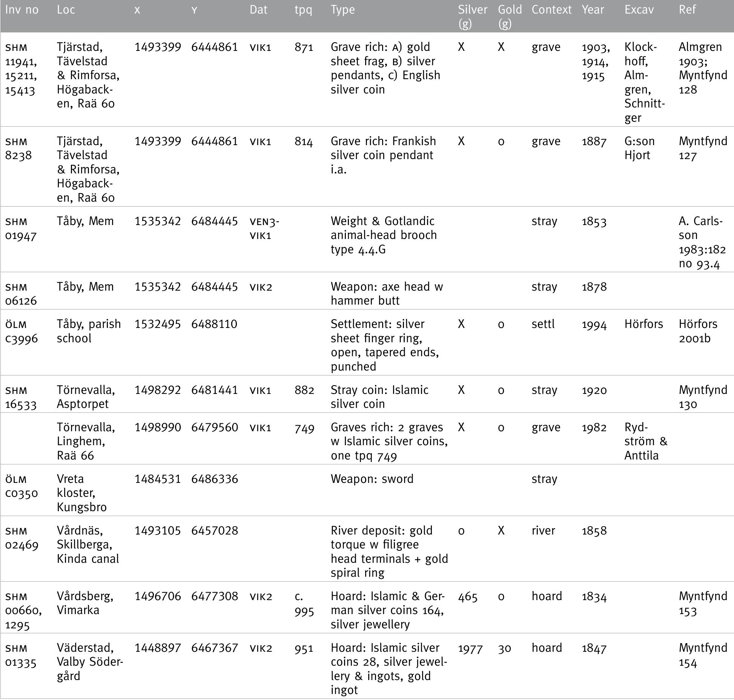Click the 'Myntfynd 127' reference cell
734x700 pixels.
(703, 148)
